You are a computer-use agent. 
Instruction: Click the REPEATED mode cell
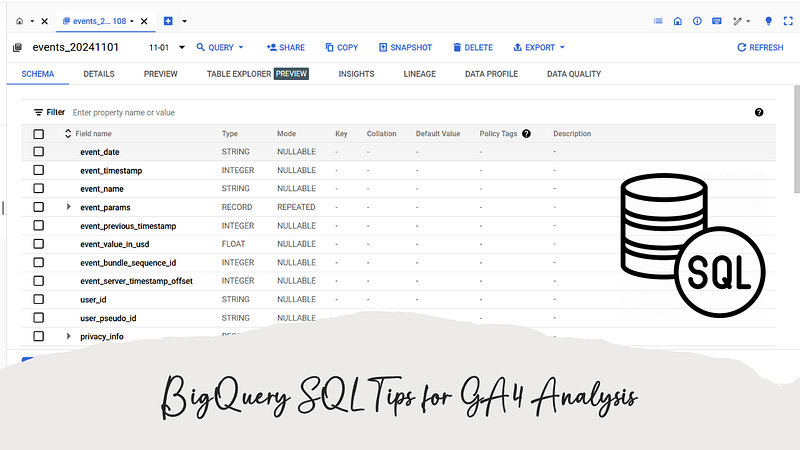click(x=296, y=207)
